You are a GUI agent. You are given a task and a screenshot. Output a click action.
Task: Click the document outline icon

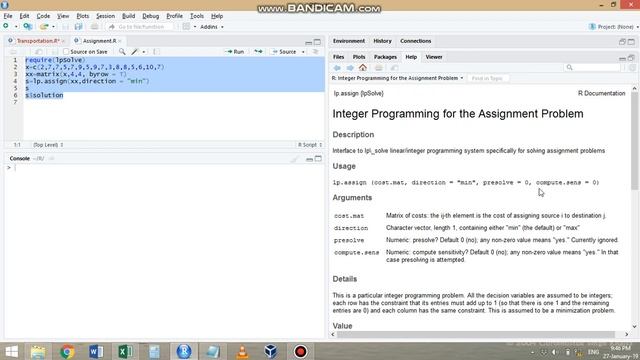click(316, 52)
